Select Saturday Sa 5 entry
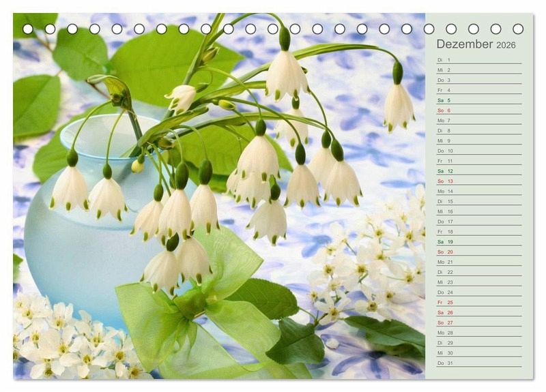The image size is (546, 392). [x=478, y=100]
